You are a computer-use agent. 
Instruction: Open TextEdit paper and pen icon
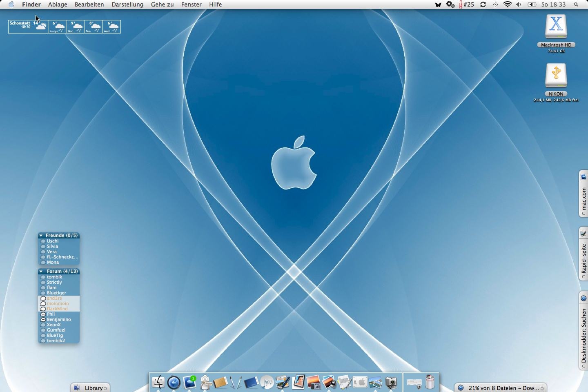tap(345, 382)
